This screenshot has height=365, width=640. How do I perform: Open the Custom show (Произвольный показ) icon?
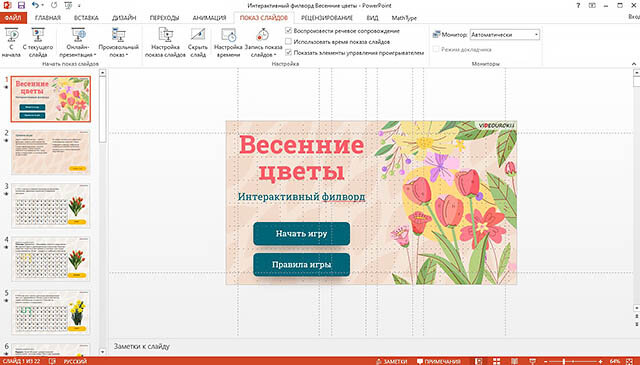pyautogui.click(x=119, y=35)
